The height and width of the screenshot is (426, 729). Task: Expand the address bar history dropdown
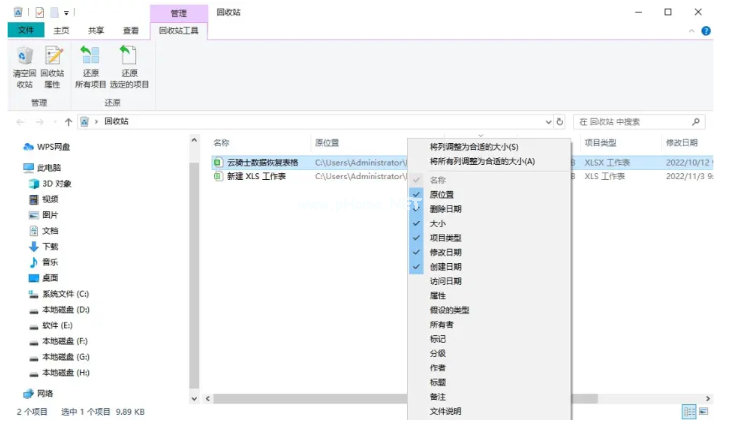point(549,122)
